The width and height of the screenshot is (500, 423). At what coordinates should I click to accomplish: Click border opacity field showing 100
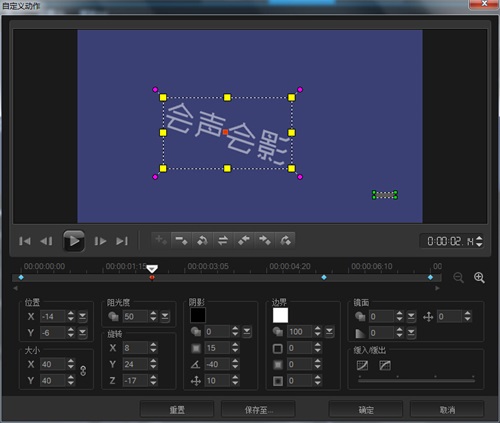click(300, 331)
